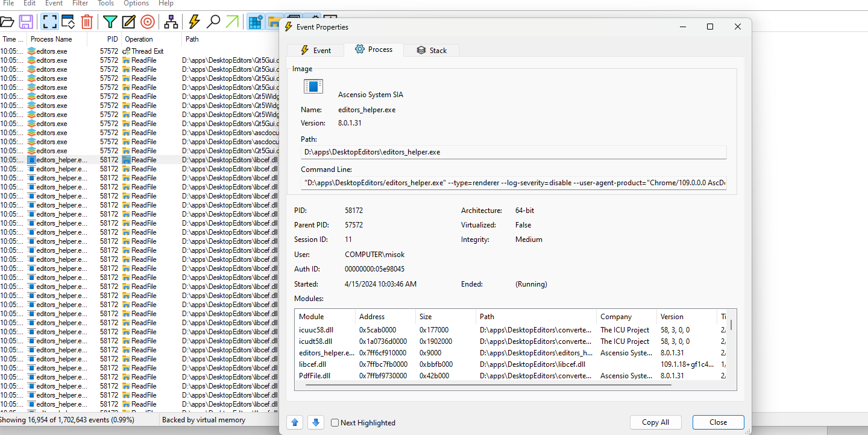
Task: Click the Copy All button
Action: [655, 422]
